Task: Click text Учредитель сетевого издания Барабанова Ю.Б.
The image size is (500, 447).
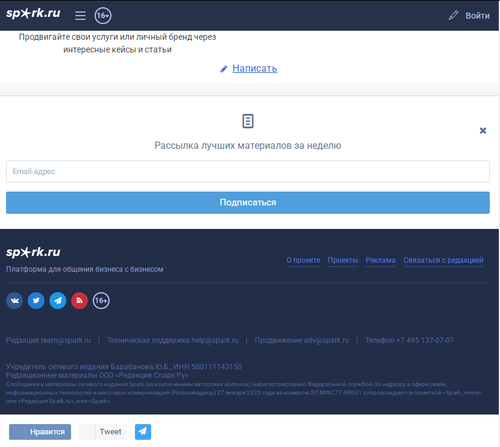Action: point(88,367)
